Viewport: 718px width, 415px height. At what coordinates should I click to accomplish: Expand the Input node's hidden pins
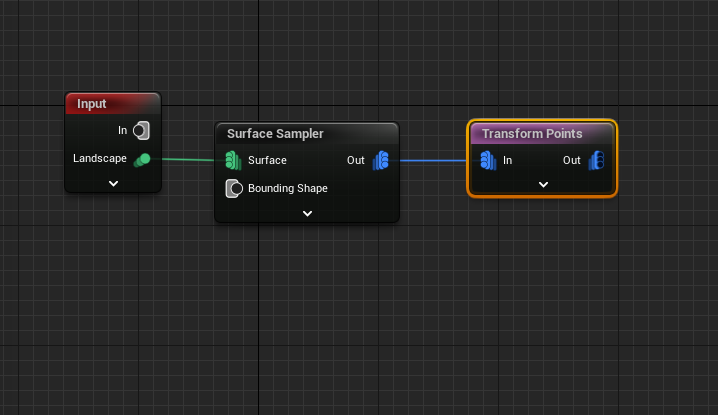pyautogui.click(x=113, y=183)
